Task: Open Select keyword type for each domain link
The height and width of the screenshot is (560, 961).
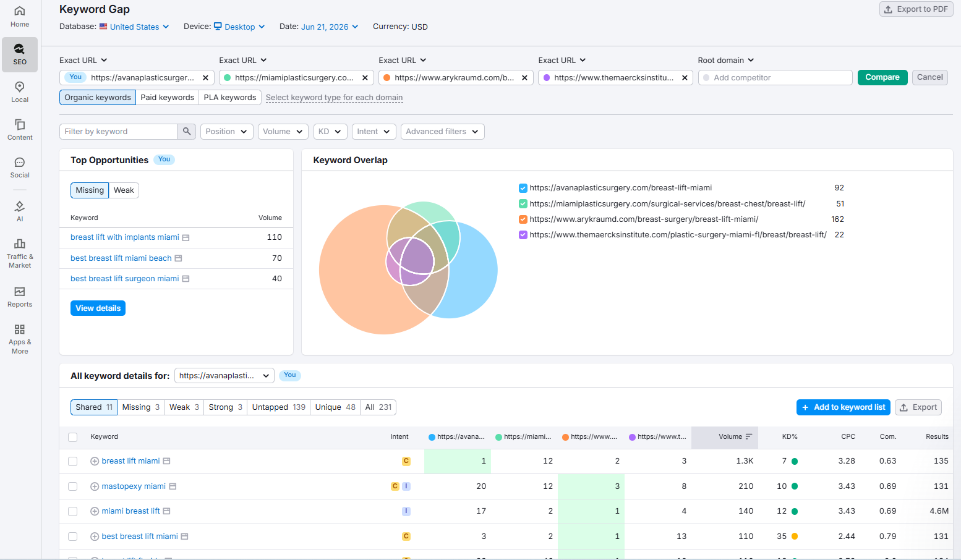Action: (x=334, y=98)
